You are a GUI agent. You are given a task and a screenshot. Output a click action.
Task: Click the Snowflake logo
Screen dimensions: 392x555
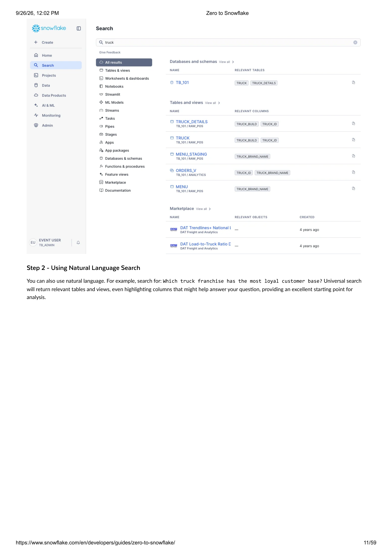pos(49,28)
